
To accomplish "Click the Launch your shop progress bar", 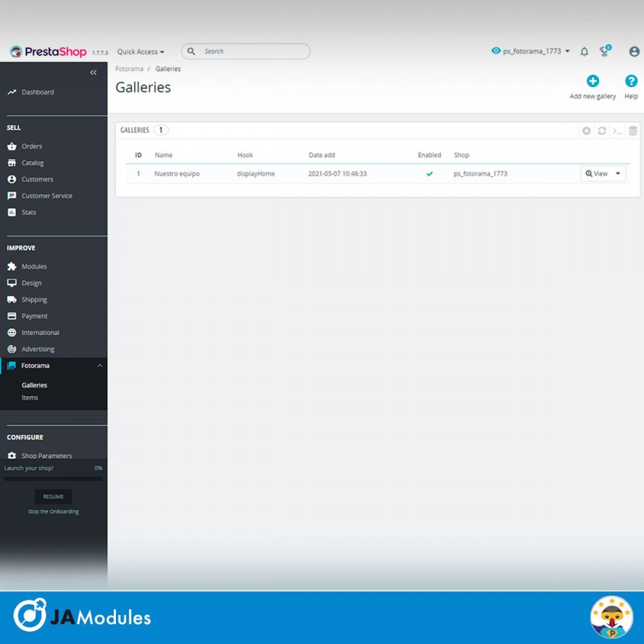I will (53, 479).
